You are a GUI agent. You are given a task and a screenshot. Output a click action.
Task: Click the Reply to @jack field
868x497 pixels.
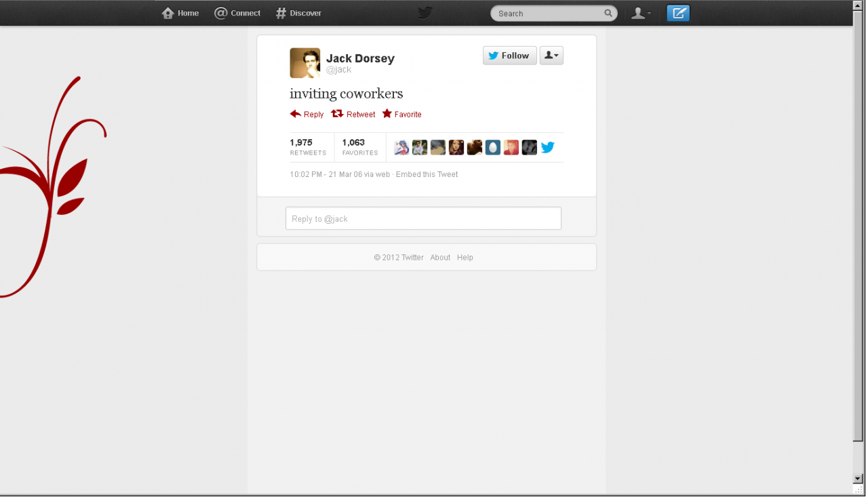tap(423, 218)
